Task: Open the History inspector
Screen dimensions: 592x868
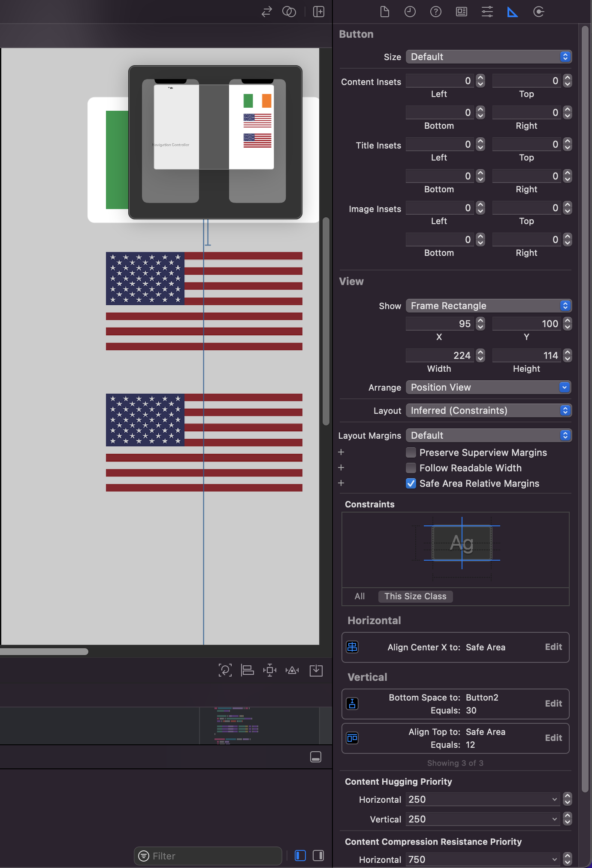Action: point(410,12)
